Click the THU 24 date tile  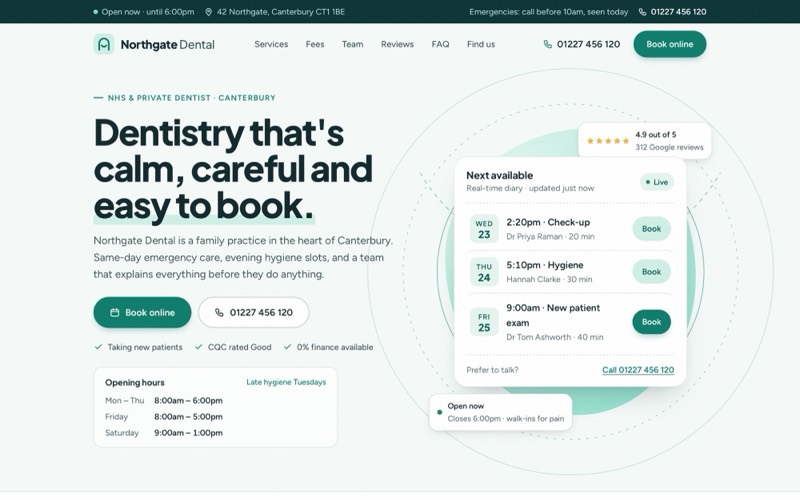484,272
